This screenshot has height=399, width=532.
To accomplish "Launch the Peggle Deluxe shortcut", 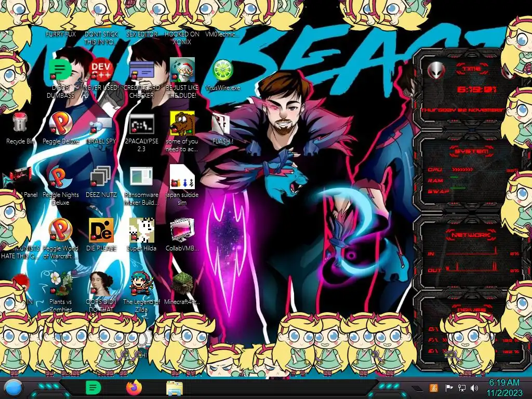I will [60, 123].
